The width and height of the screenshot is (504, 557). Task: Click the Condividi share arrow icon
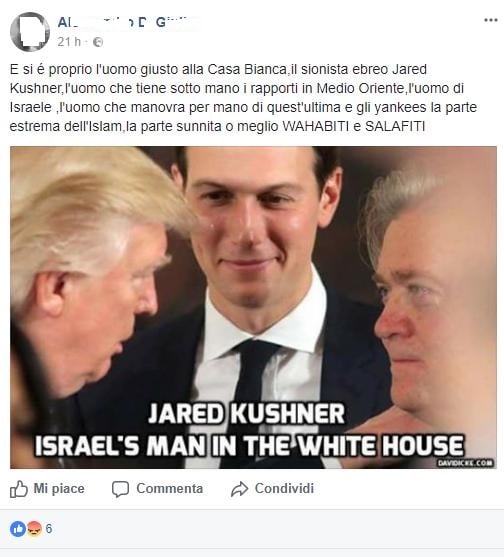click(239, 489)
